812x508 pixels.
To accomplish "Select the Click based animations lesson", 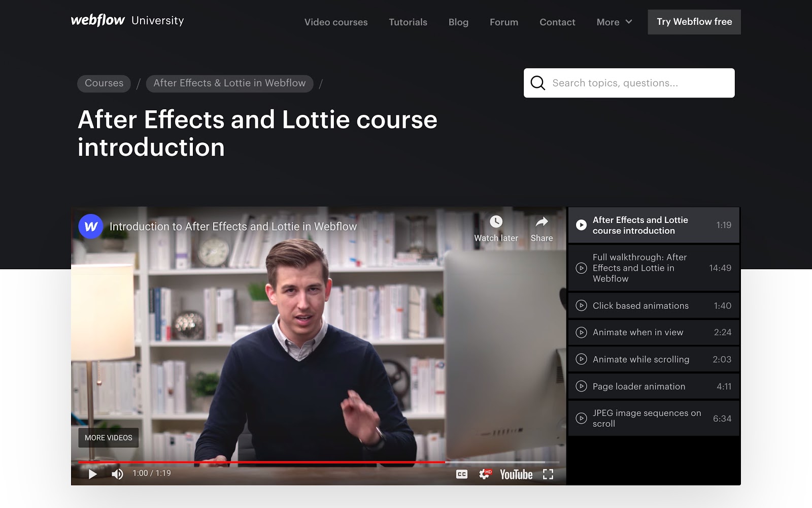I will coord(654,306).
